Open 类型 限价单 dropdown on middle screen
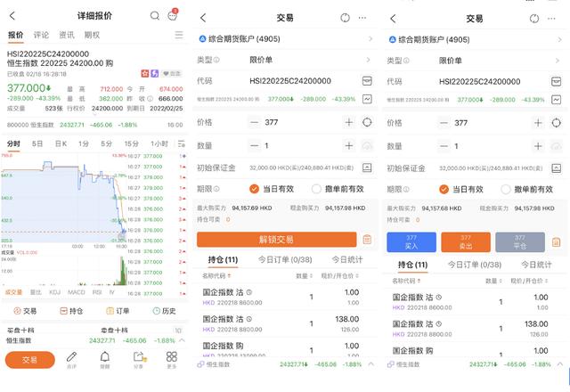Image resolution: width=570 pixels, height=392 pixels. (x=285, y=60)
